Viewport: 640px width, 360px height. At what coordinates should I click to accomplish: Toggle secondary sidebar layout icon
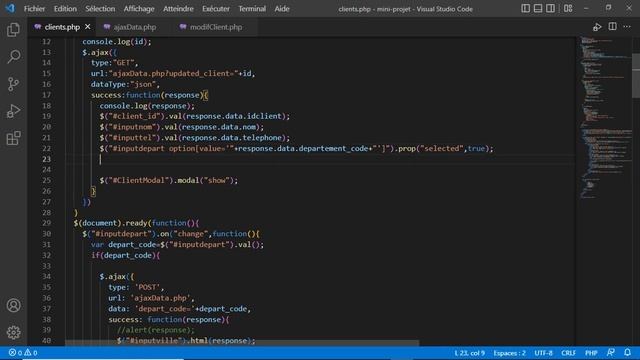click(550, 9)
